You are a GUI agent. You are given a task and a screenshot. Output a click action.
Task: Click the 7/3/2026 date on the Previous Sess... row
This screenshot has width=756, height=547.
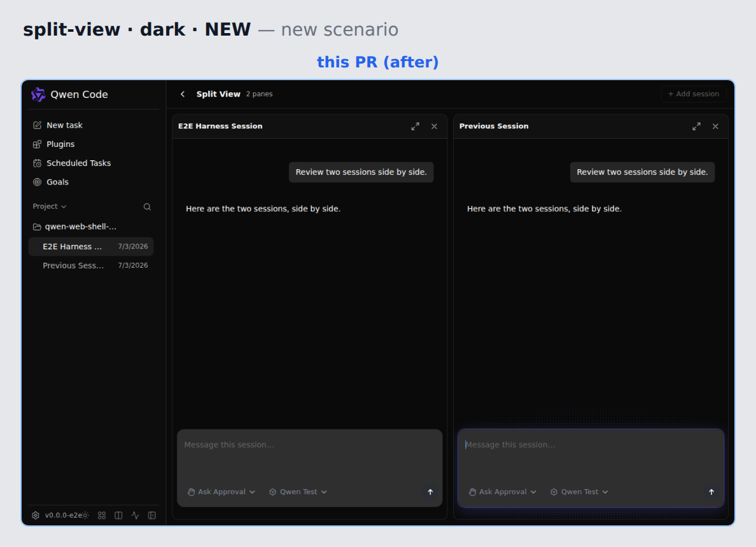click(x=133, y=265)
